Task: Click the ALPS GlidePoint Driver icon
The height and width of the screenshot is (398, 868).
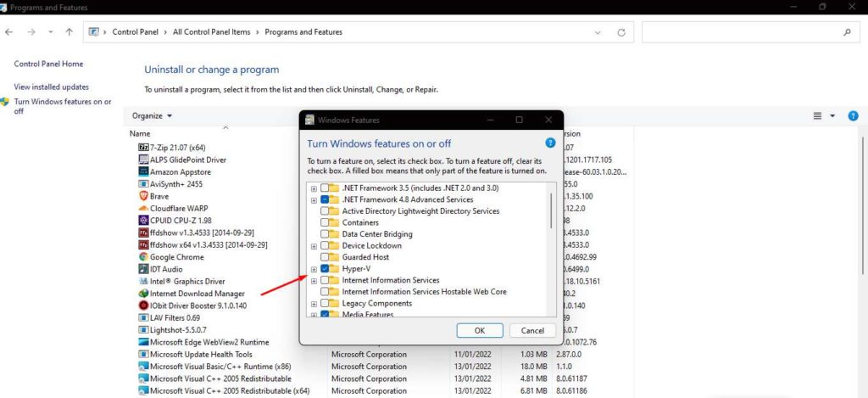Action: pyautogui.click(x=143, y=160)
